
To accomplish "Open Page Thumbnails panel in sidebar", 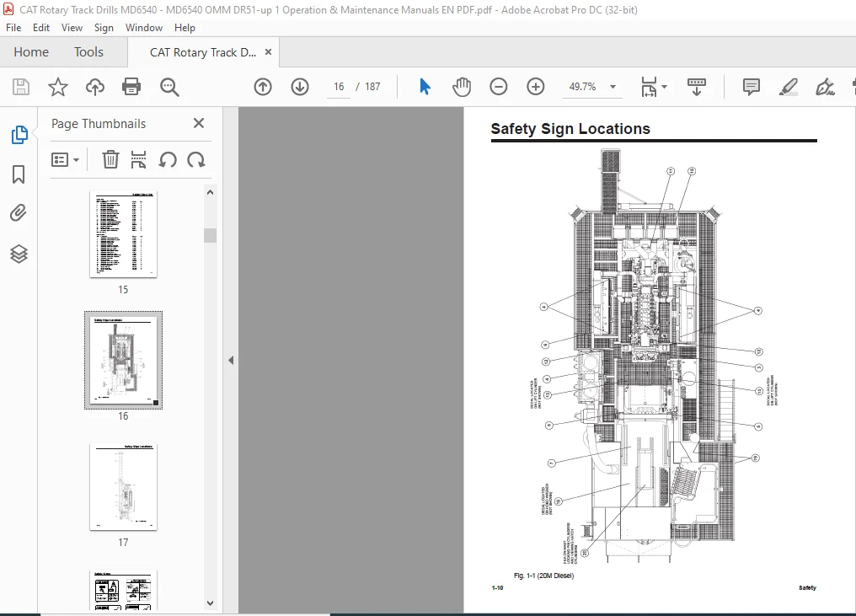I will [19, 134].
